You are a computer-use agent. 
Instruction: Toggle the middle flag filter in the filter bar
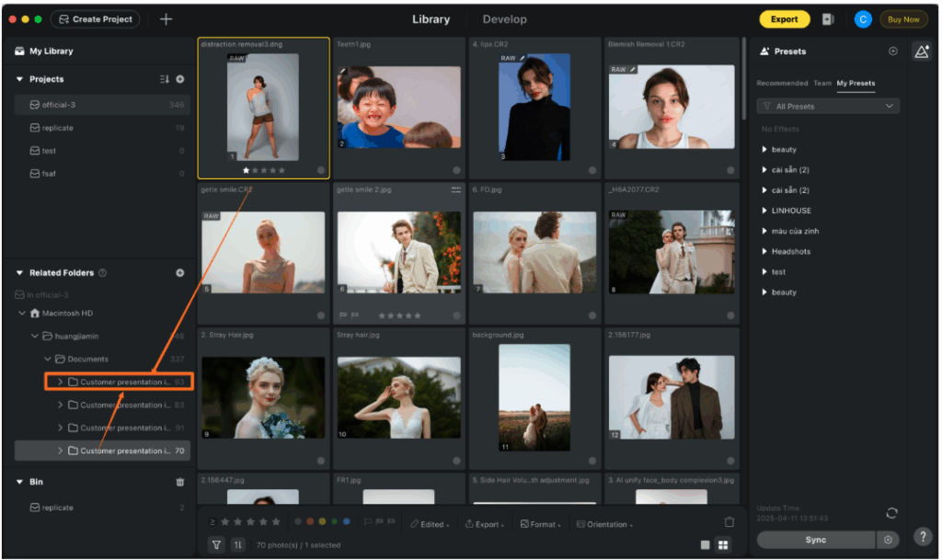tap(379, 522)
